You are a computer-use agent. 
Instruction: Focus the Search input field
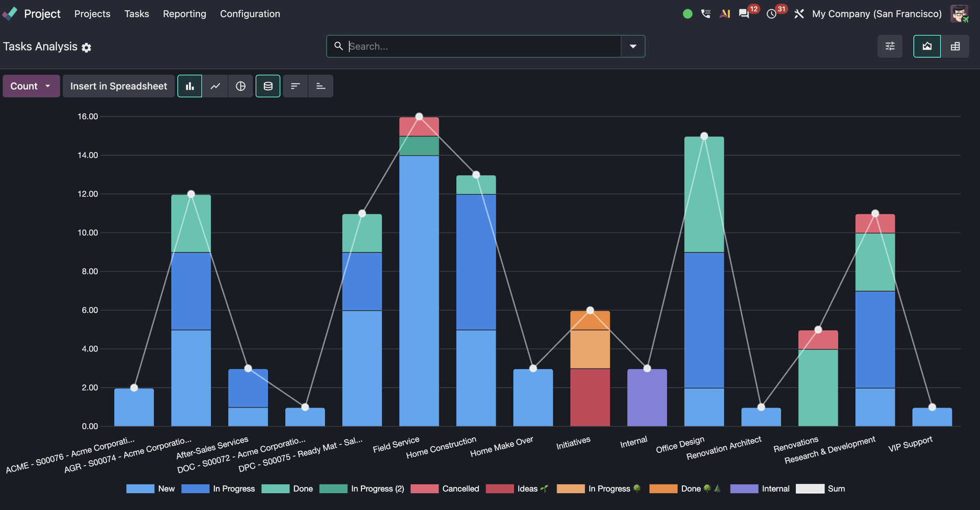click(x=483, y=46)
